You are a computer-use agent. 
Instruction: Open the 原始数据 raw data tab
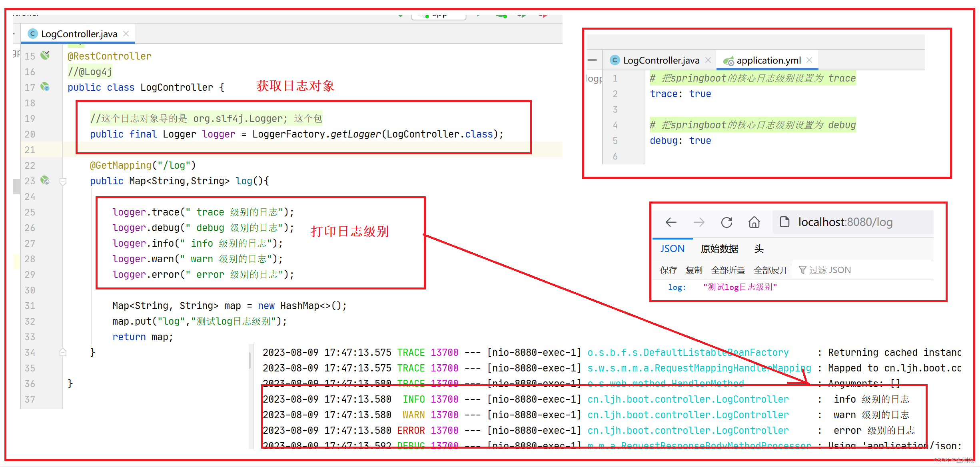(719, 249)
